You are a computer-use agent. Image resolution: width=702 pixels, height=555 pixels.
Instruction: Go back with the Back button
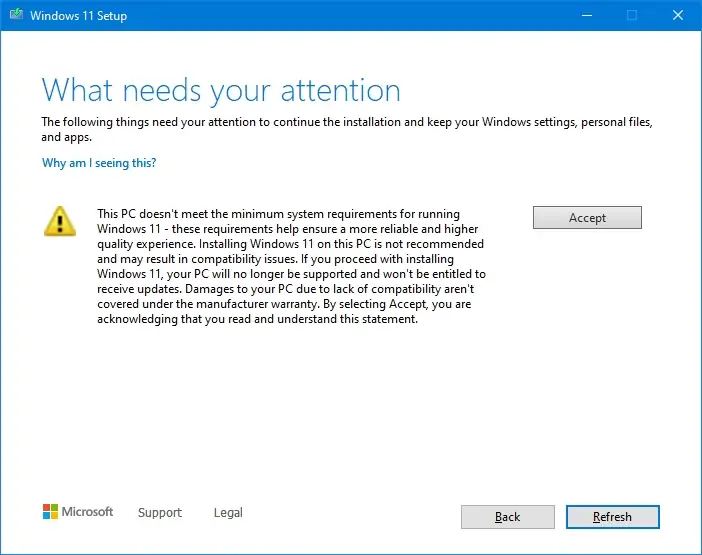[508, 517]
